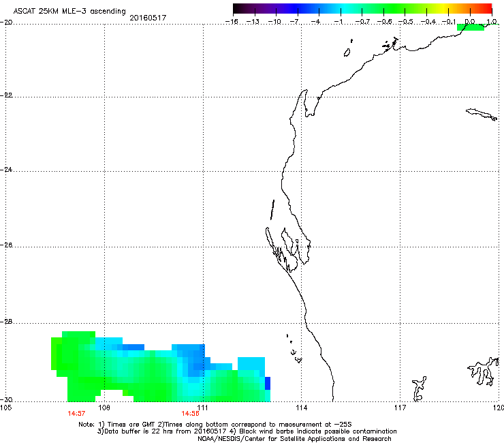Click the color bar label -10
The height and width of the screenshot is (443, 504).
click(274, 22)
